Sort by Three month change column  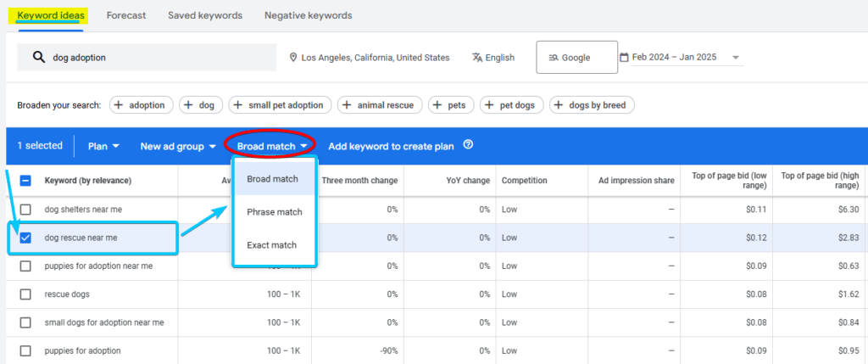pyautogui.click(x=359, y=181)
